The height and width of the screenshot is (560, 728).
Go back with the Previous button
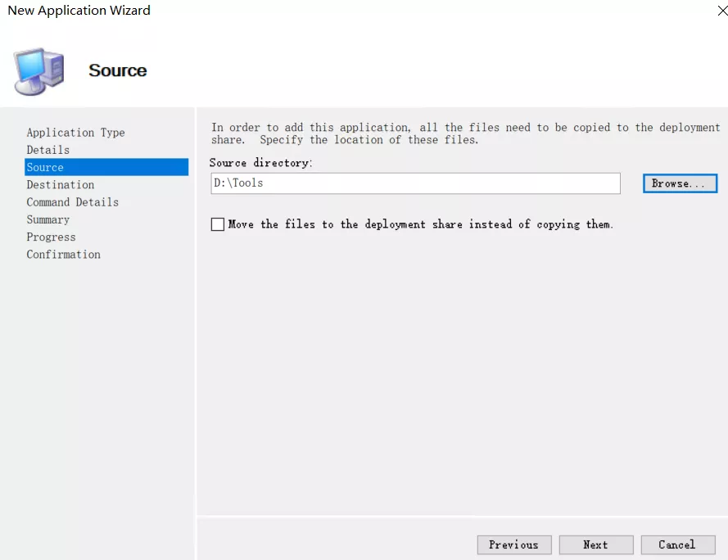(514, 544)
